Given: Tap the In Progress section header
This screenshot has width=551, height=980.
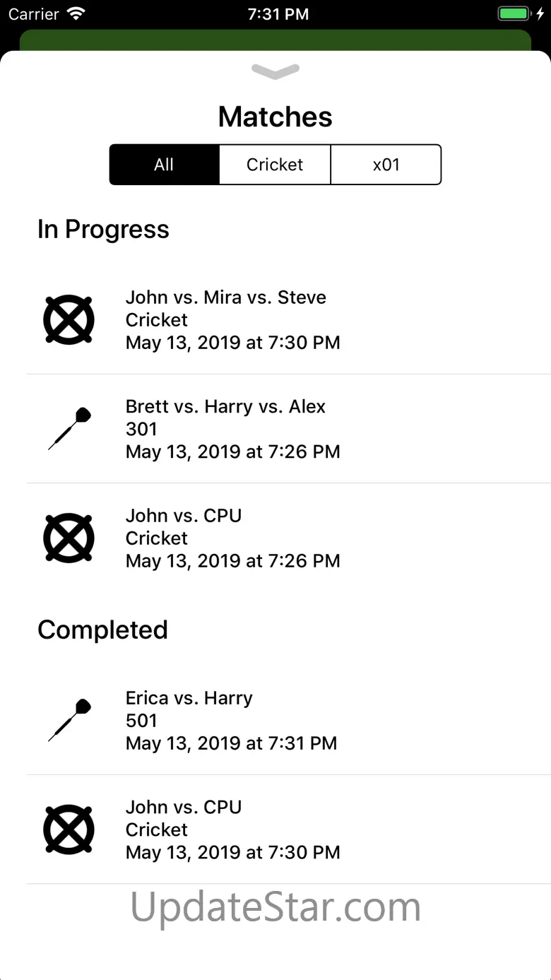Looking at the screenshot, I should (x=103, y=230).
